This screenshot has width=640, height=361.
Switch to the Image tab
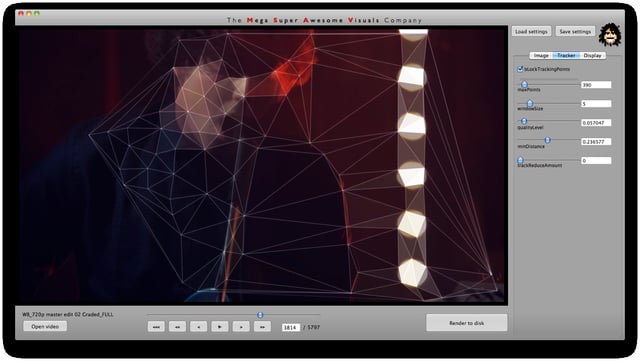[541, 56]
